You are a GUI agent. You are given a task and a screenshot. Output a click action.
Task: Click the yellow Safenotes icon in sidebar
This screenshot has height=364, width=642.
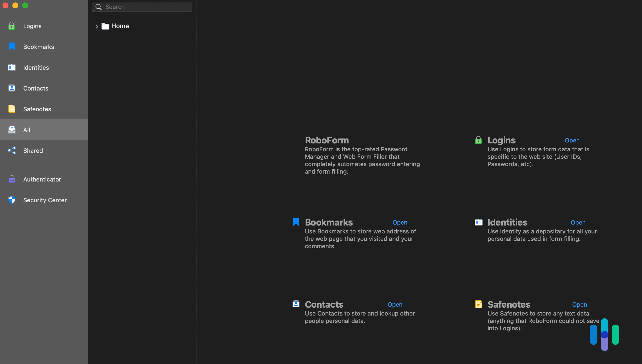(12, 109)
